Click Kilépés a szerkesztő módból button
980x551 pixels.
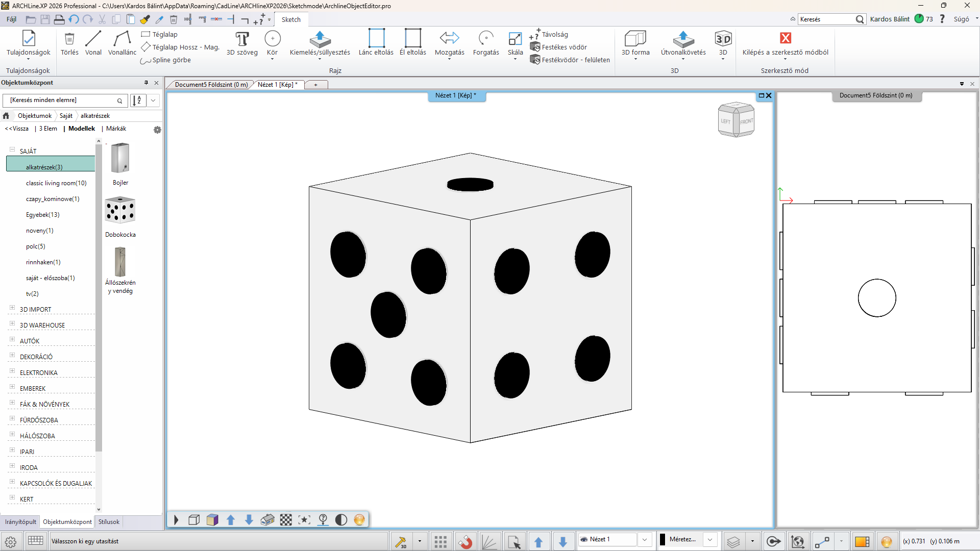[x=785, y=43]
